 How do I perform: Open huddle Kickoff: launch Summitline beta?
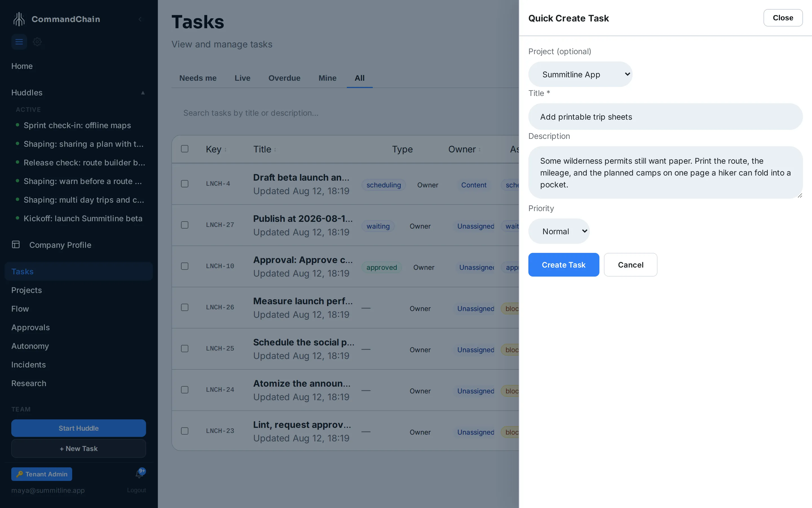83,218
